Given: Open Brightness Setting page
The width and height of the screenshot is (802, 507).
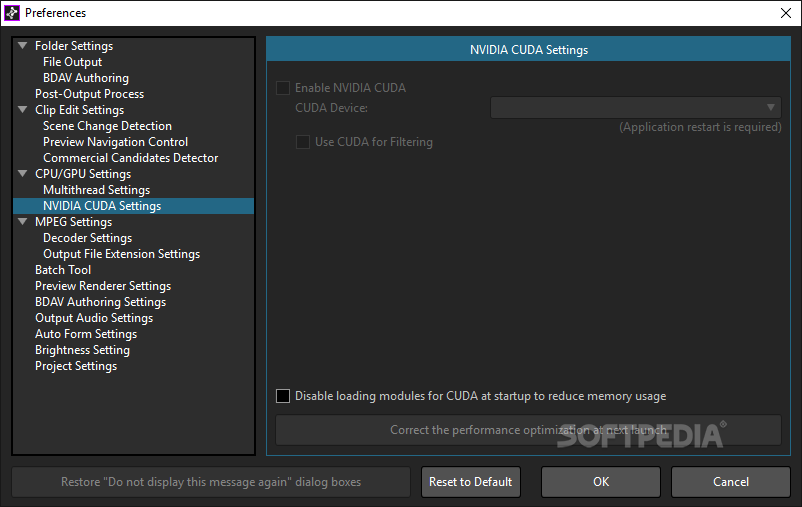Looking at the screenshot, I should click(82, 350).
